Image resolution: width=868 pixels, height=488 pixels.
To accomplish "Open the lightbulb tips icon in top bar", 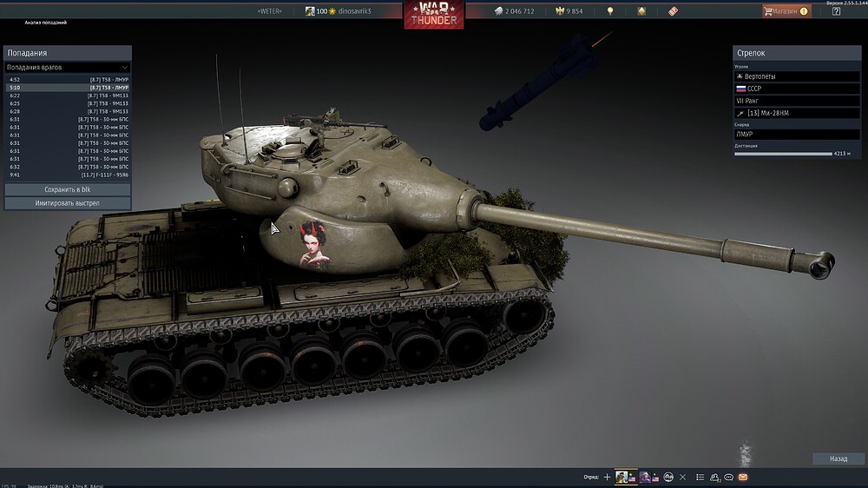I will (x=610, y=11).
